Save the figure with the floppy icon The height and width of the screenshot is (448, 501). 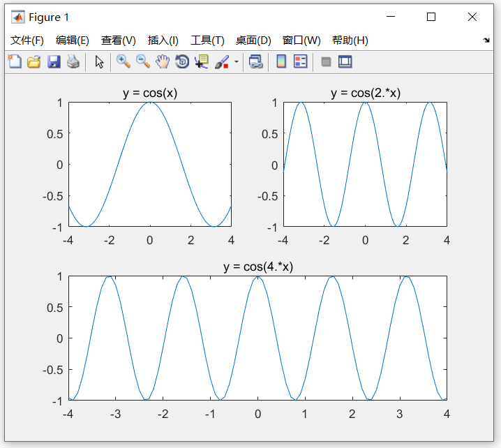coord(54,61)
